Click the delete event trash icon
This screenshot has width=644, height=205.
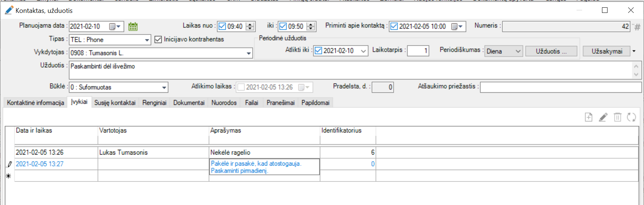coord(617,117)
